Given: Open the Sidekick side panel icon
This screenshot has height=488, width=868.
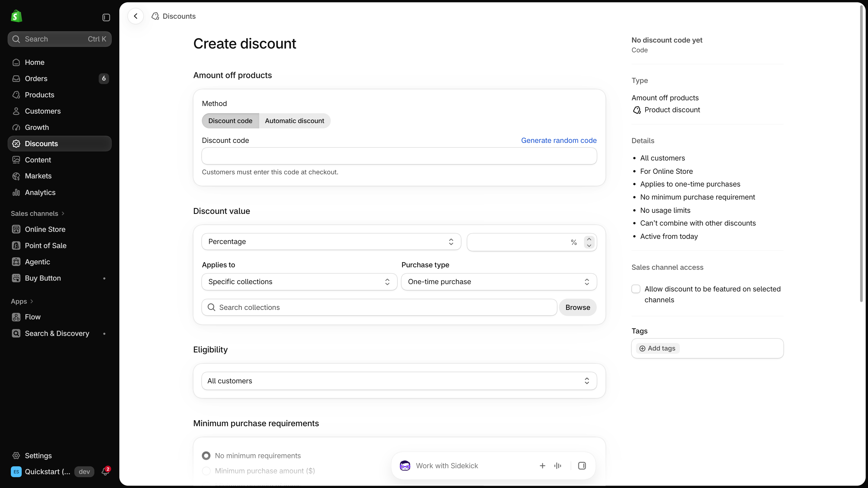Looking at the screenshot, I should [x=582, y=465].
